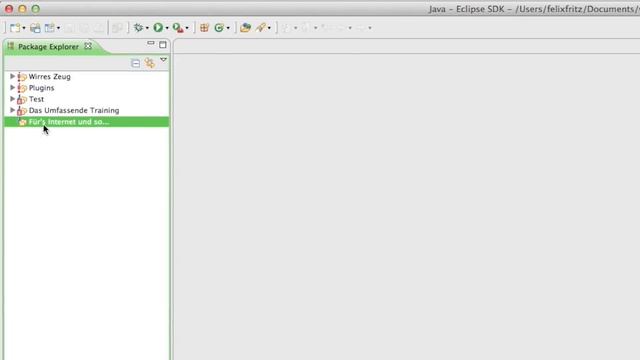
Task: Toggle Link with Editor in Package Explorer
Action: click(150, 63)
